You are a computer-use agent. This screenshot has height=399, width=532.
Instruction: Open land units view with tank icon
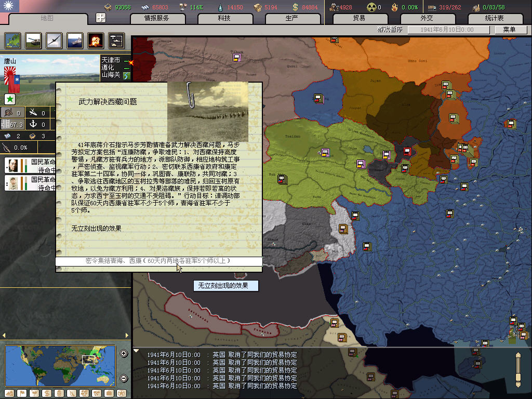click(33, 40)
